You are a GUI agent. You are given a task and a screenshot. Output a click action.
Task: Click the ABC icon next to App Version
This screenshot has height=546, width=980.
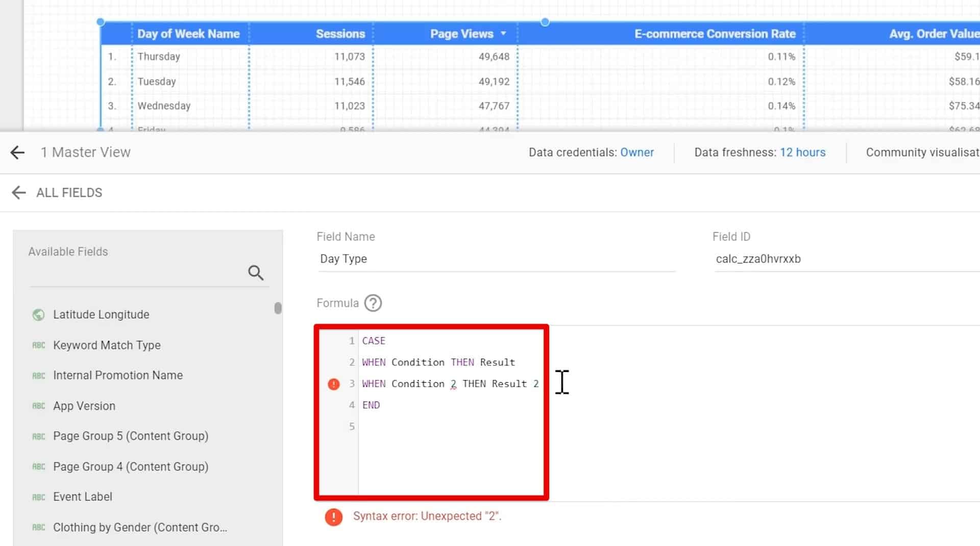pos(39,406)
